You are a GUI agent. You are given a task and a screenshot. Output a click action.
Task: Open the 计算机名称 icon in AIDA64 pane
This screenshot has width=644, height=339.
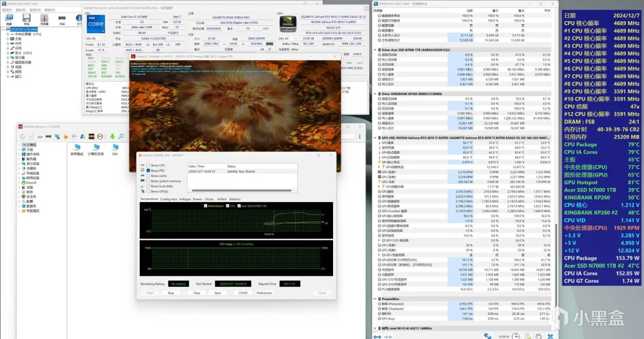(96, 150)
